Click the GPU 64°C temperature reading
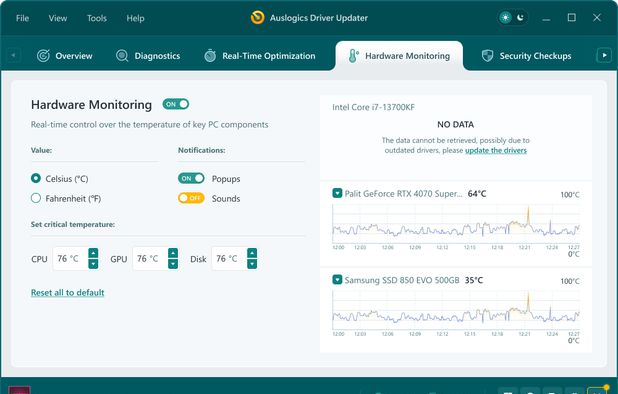Screen dimensions: 618x394 pyautogui.click(x=477, y=193)
